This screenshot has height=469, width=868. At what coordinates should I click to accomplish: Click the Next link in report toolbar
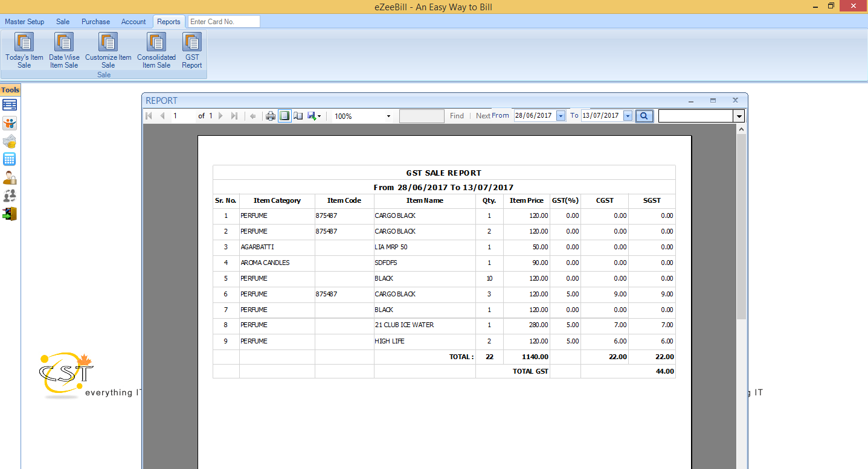(x=483, y=116)
